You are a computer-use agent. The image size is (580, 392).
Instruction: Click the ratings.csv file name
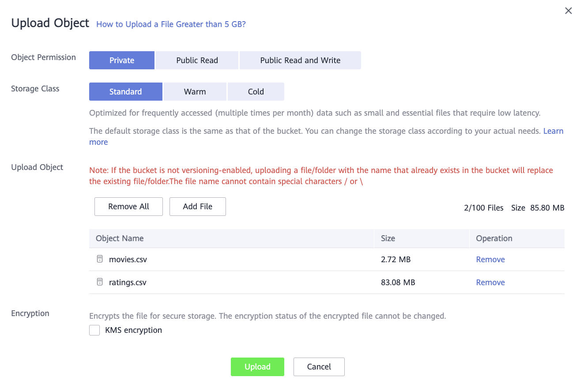coord(128,283)
